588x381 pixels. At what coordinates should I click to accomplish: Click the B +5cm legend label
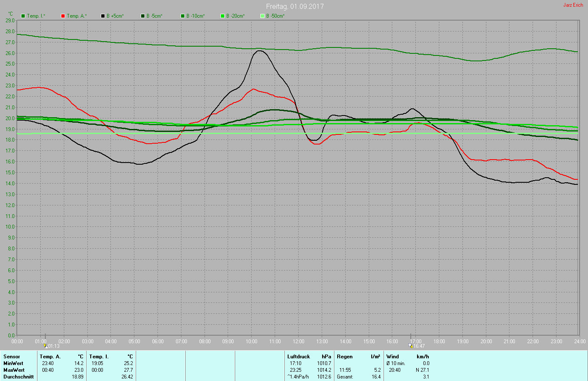click(115, 16)
